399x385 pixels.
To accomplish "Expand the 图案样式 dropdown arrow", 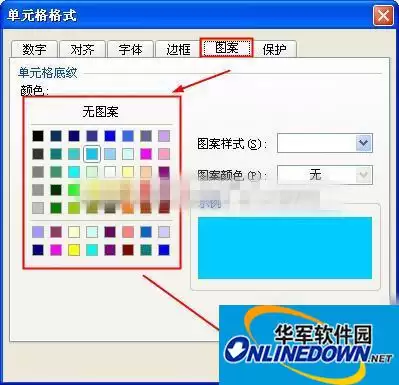I will tap(363, 143).
